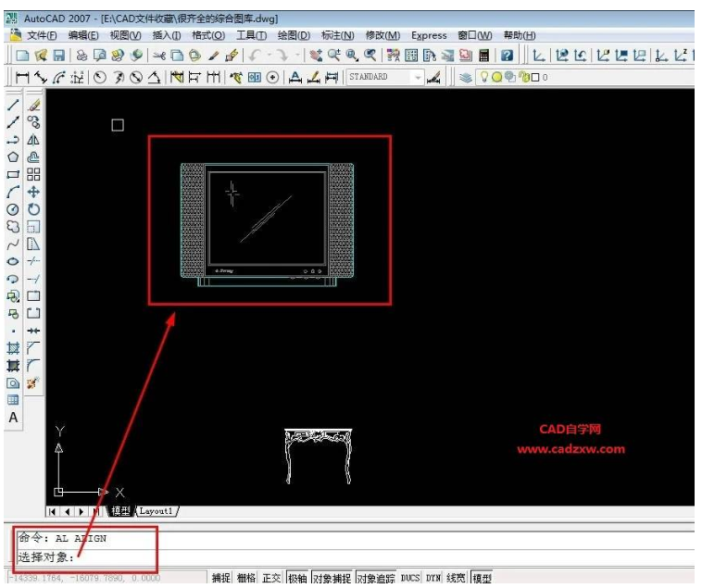Activate the Erase modify tool
This screenshot has height=588, width=702.
point(33,106)
